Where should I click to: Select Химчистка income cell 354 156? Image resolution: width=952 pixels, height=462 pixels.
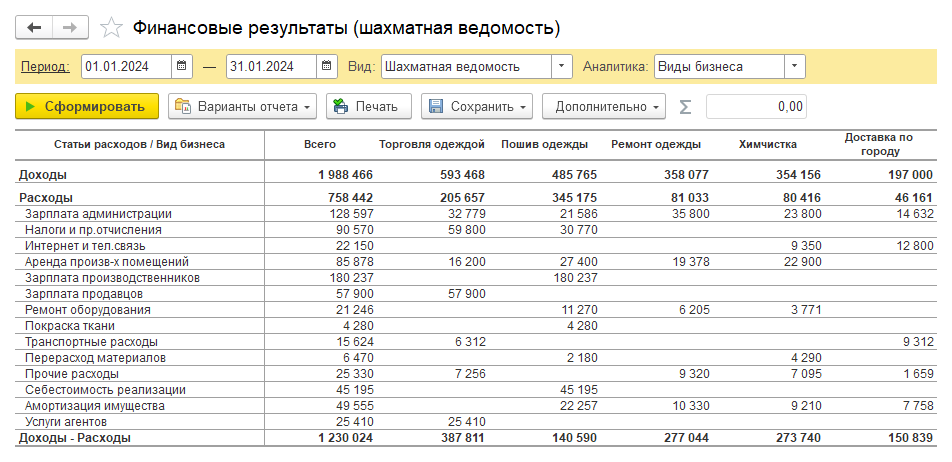pos(798,175)
